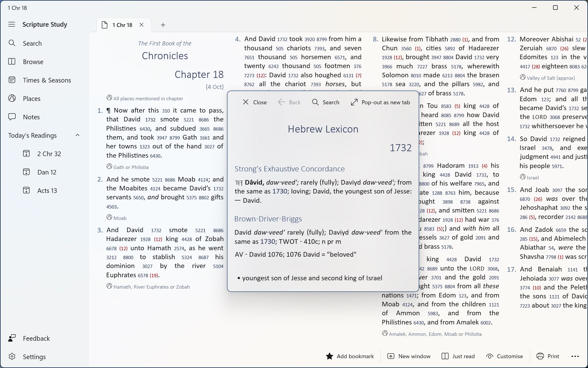Viewport: 588px width, 368px height.
Task: Switch to the 1 Chr 18 tab
Action: pos(122,25)
